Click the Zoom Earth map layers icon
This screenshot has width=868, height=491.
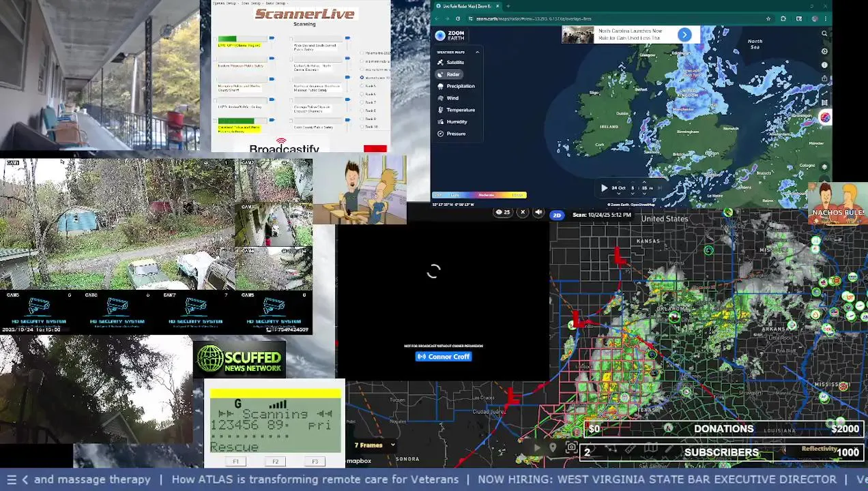click(x=824, y=166)
